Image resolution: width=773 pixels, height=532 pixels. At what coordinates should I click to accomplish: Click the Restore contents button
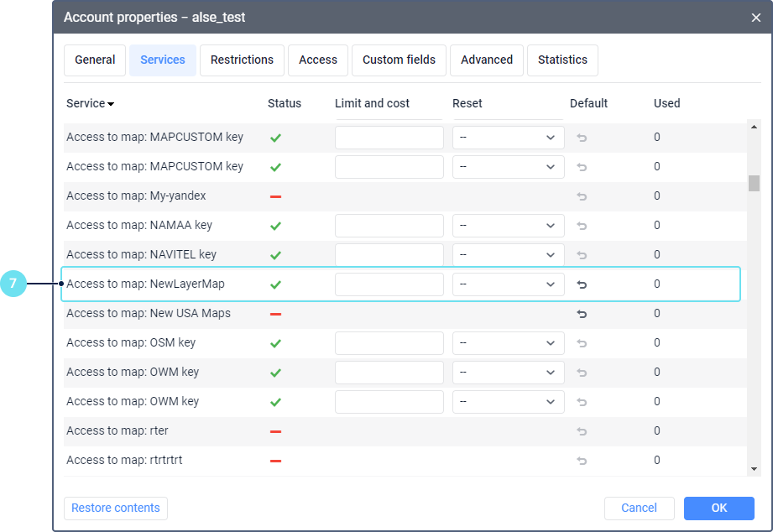click(116, 508)
